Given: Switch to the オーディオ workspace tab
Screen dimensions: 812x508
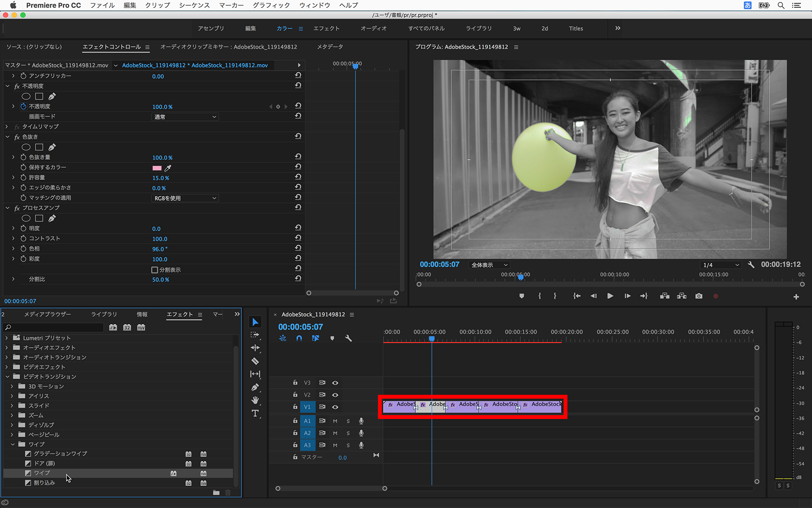Looking at the screenshot, I should click(373, 29).
